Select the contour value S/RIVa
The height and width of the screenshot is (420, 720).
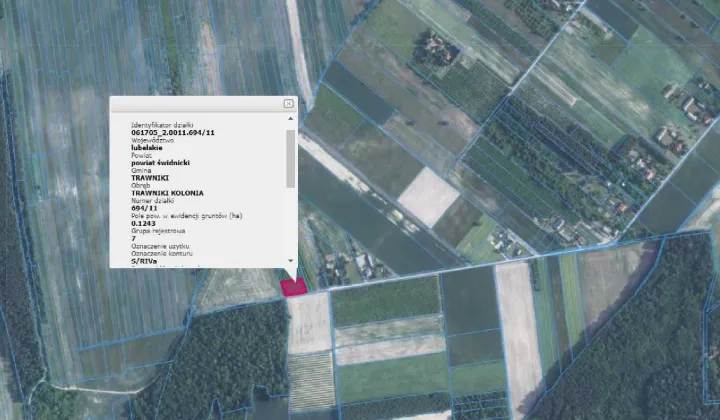click(144, 261)
